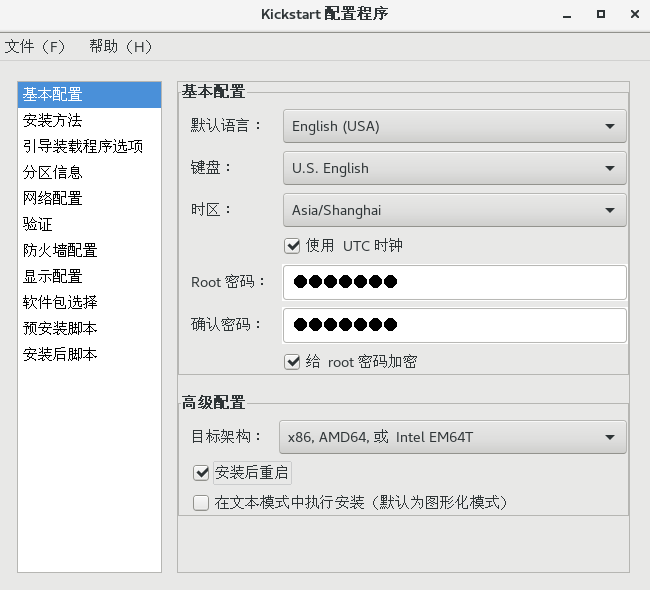Select 验证 in the sidebar
This screenshot has width=650, height=590.
[x=90, y=224]
